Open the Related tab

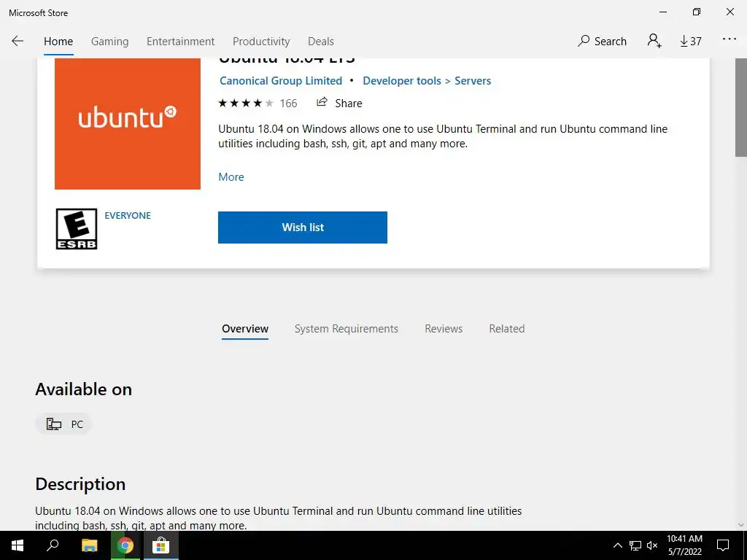pos(507,329)
